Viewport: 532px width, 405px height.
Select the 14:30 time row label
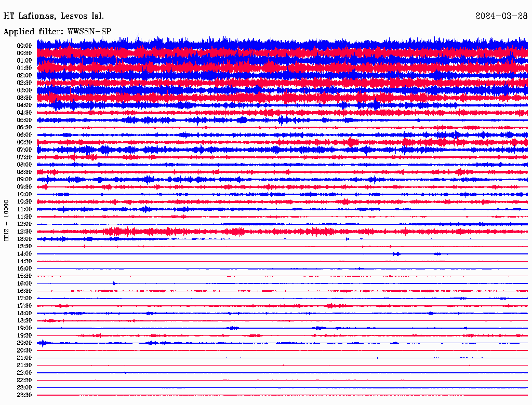click(x=24, y=262)
